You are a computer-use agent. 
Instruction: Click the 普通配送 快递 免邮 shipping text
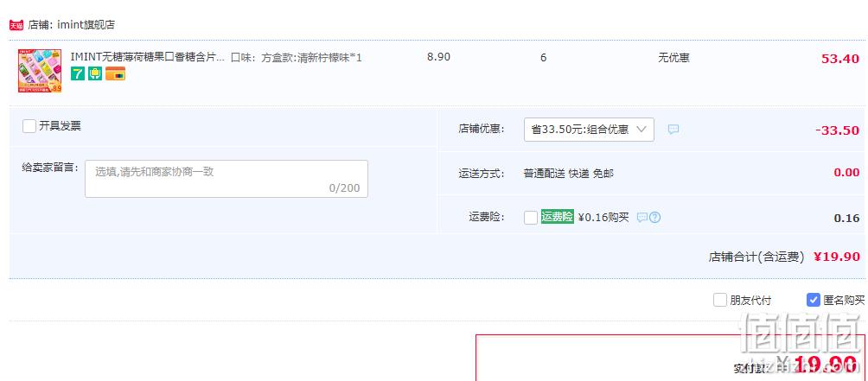[x=569, y=174]
